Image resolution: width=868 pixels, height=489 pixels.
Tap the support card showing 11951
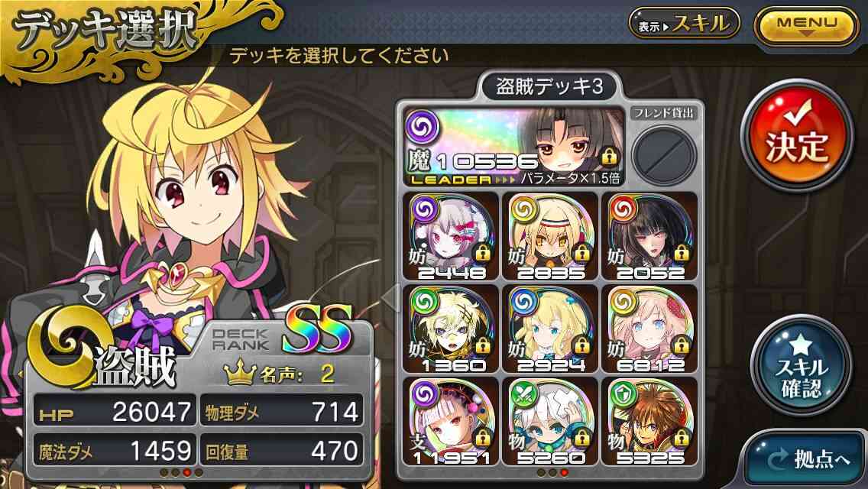(x=451, y=421)
